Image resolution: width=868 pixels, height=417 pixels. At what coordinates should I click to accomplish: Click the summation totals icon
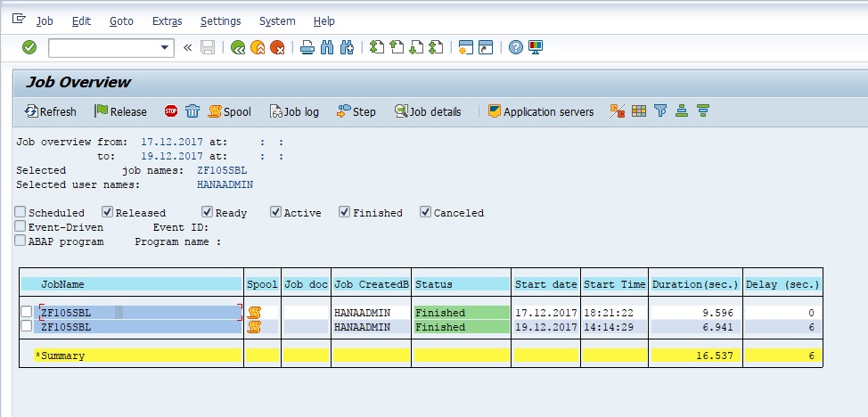point(618,110)
